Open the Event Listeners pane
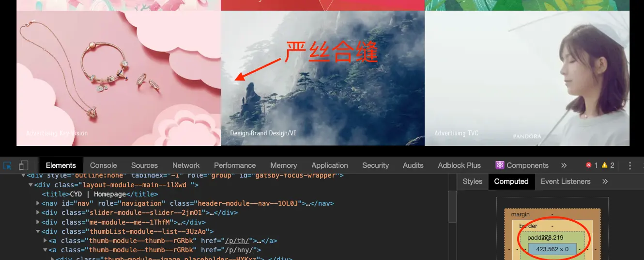The image size is (644, 260). [x=566, y=181]
